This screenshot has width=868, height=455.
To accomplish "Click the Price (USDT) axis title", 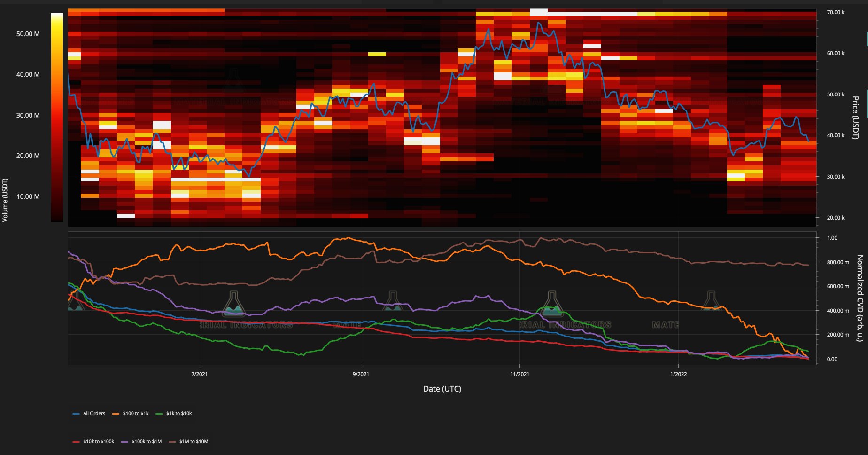I will point(855,118).
